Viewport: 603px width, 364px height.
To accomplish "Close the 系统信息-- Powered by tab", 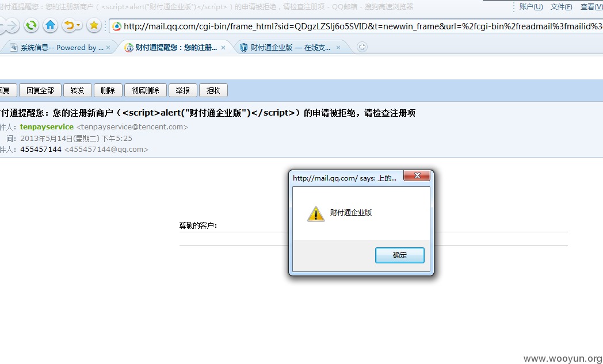I will (x=108, y=48).
